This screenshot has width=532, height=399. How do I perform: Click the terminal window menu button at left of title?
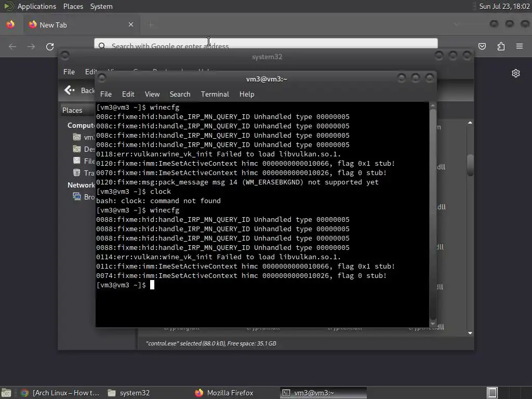tap(102, 78)
